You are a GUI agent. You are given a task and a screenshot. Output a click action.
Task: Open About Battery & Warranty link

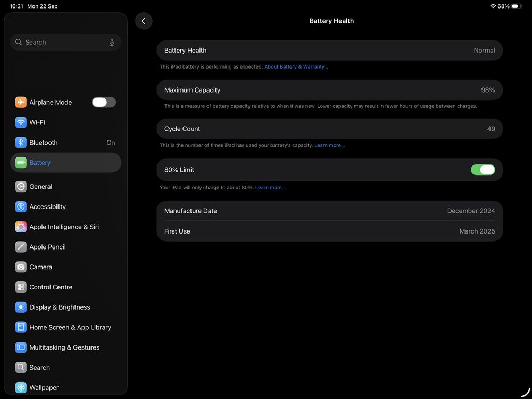tap(296, 67)
